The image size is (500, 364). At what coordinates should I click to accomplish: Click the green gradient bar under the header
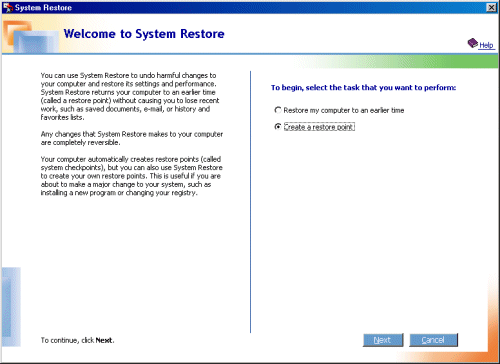tap(397, 62)
